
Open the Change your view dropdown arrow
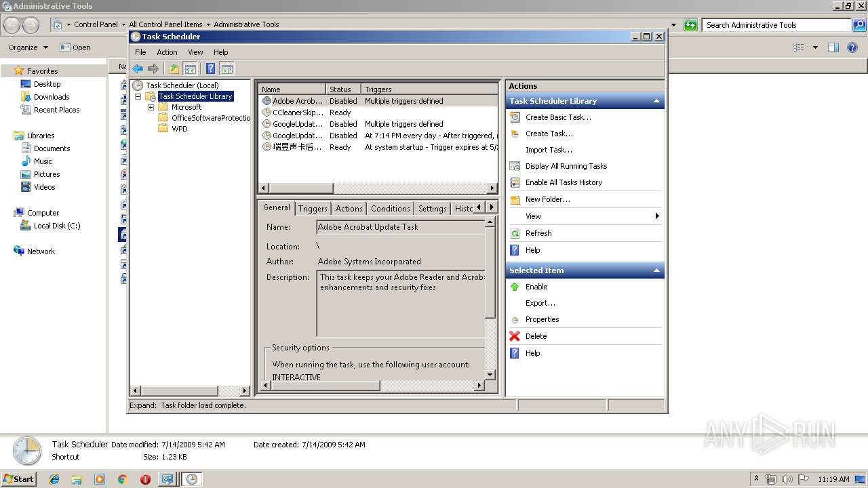point(815,47)
